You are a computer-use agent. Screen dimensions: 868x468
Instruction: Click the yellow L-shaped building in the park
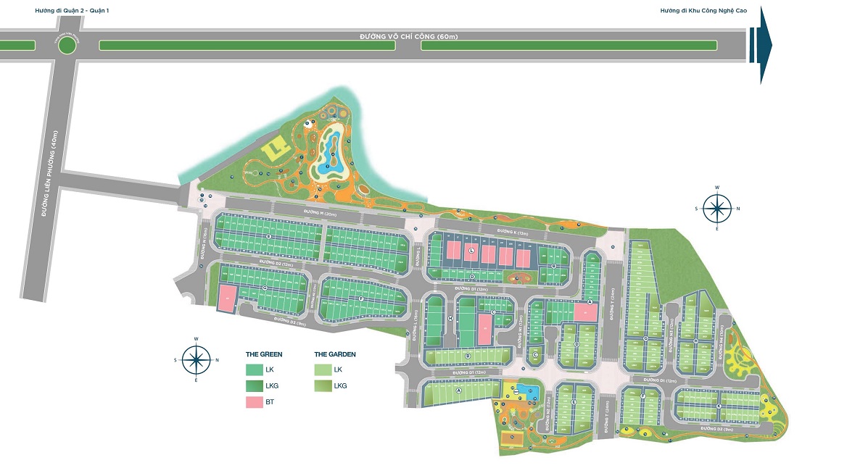(x=274, y=151)
